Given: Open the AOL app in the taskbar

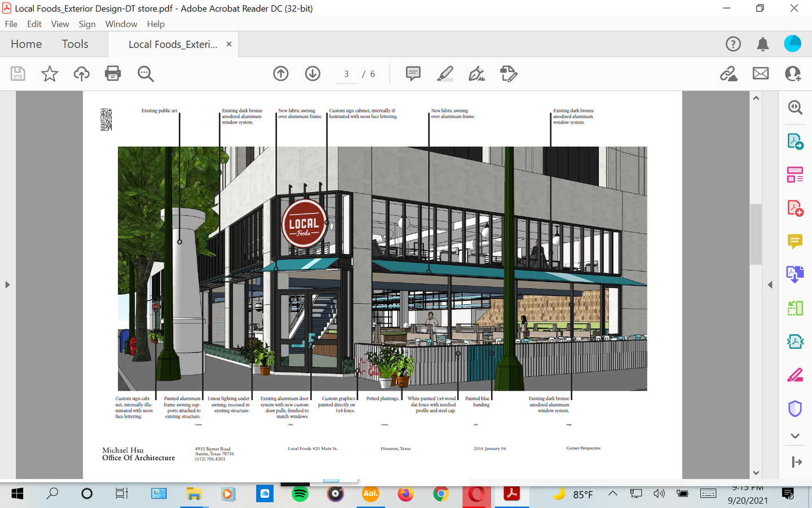Looking at the screenshot, I should (370, 494).
